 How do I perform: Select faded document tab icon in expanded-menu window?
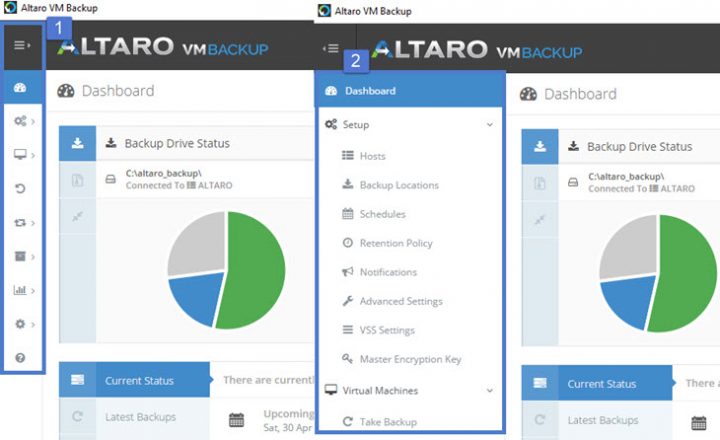click(540, 183)
